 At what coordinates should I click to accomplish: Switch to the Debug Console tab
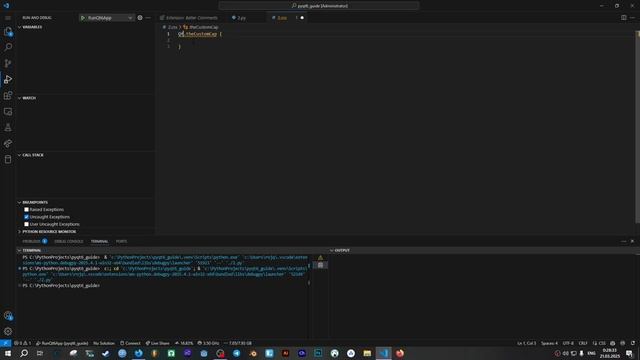click(x=69, y=241)
